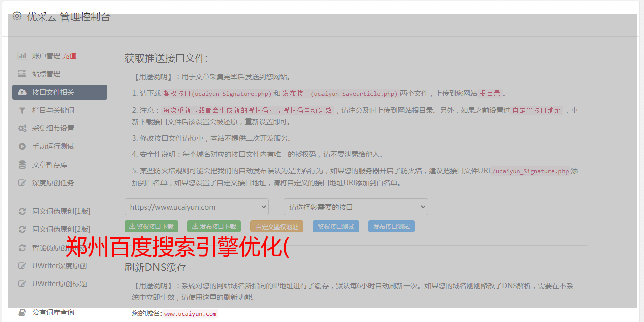Click the red 充值 link

(69, 56)
